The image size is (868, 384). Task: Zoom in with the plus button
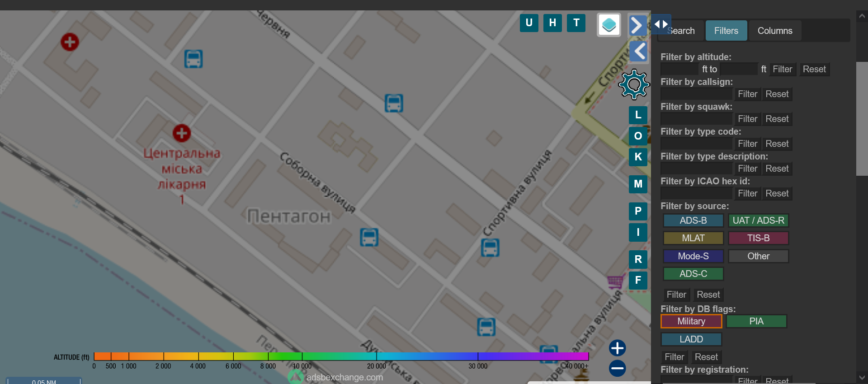617,348
